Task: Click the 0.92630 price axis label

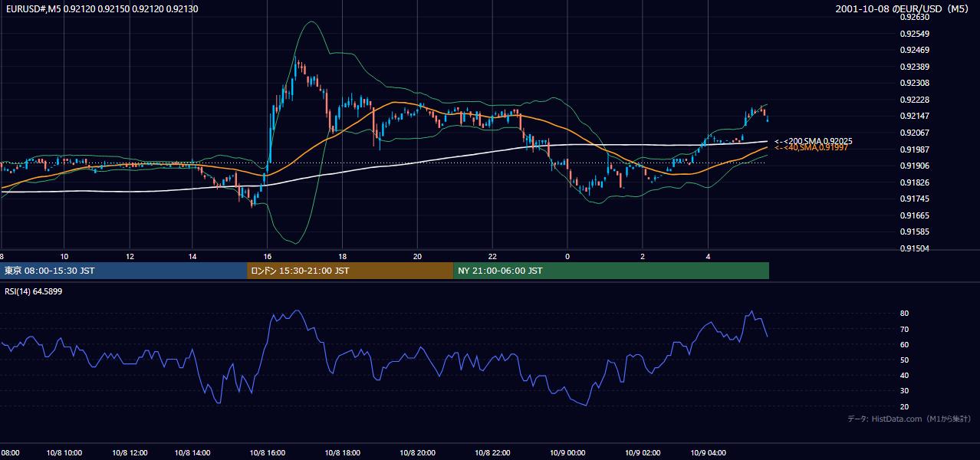Action: tap(914, 18)
